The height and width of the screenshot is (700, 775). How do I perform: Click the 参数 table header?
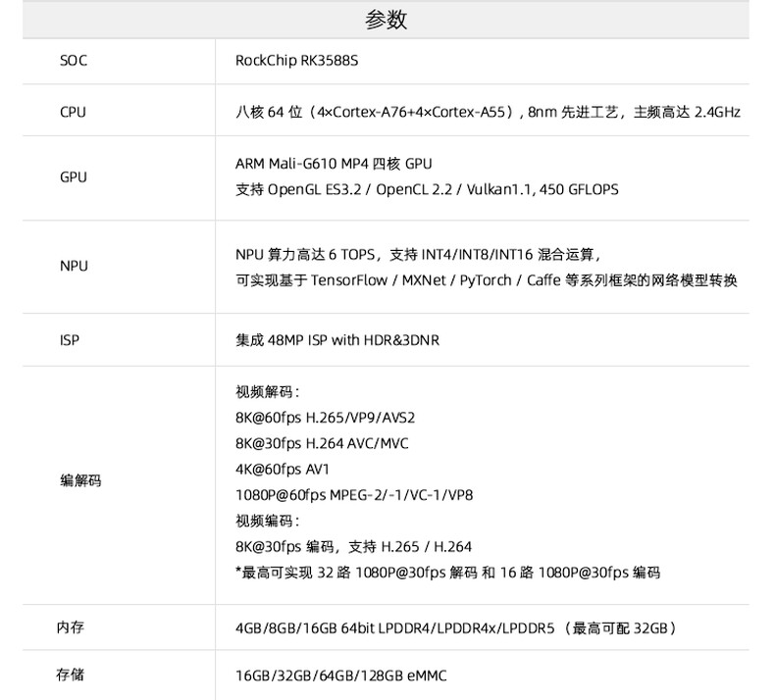(386, 20)
